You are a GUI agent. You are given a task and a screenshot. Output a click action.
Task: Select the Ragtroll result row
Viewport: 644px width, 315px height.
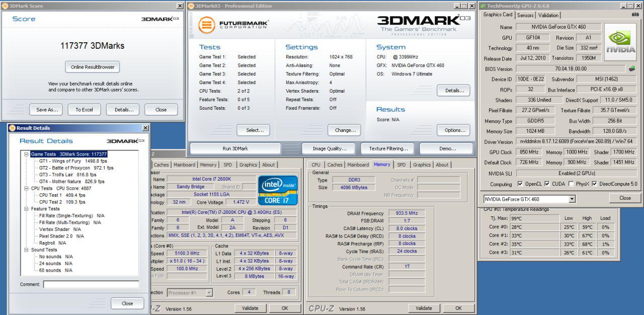coord(52,243)
